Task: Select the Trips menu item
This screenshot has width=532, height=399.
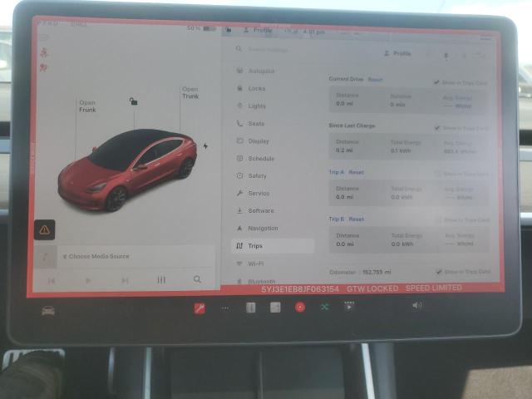Action: 273,246
